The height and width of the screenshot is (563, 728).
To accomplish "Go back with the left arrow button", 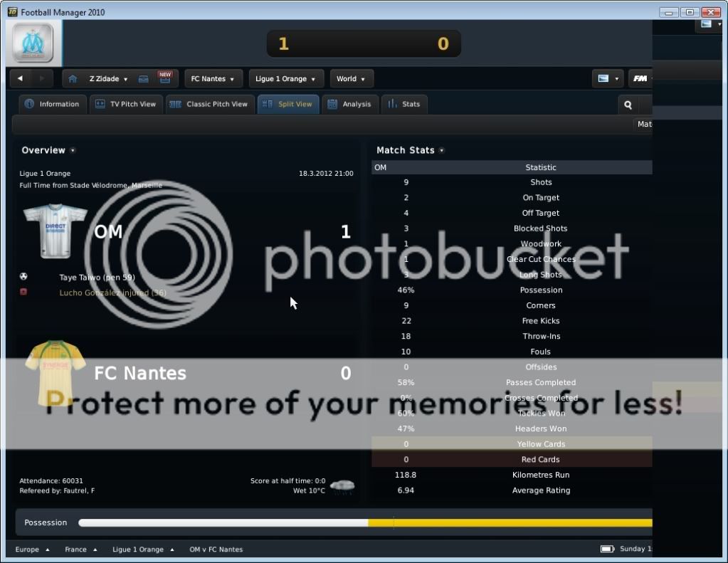I will pos(20,79).
